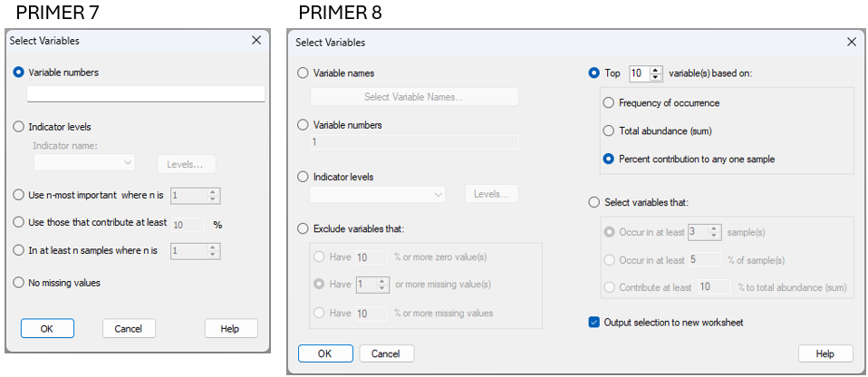868x377 pixels.
Task: Choose Use n-most important option
Action: click(19, 195)
